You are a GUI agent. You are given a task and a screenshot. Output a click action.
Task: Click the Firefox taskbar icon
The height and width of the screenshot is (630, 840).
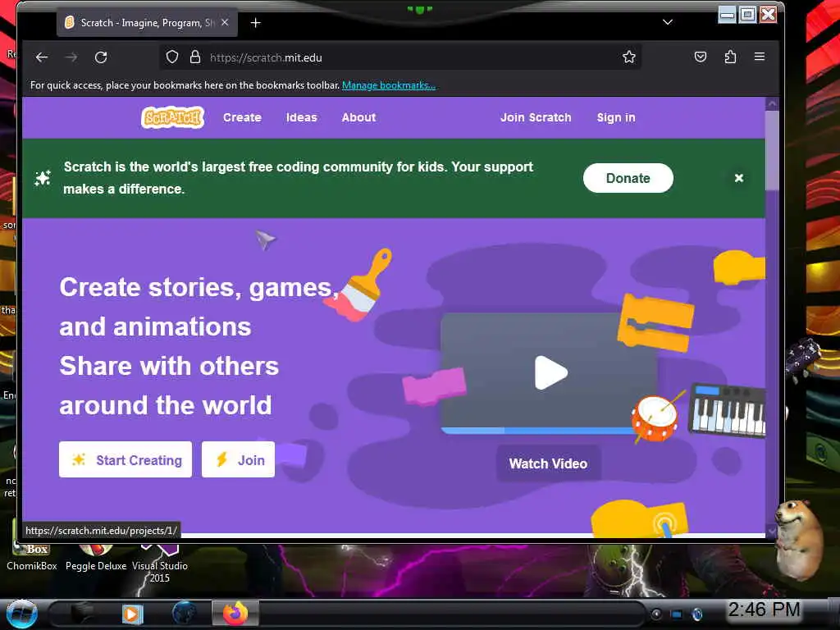click(x=235, y=613)
